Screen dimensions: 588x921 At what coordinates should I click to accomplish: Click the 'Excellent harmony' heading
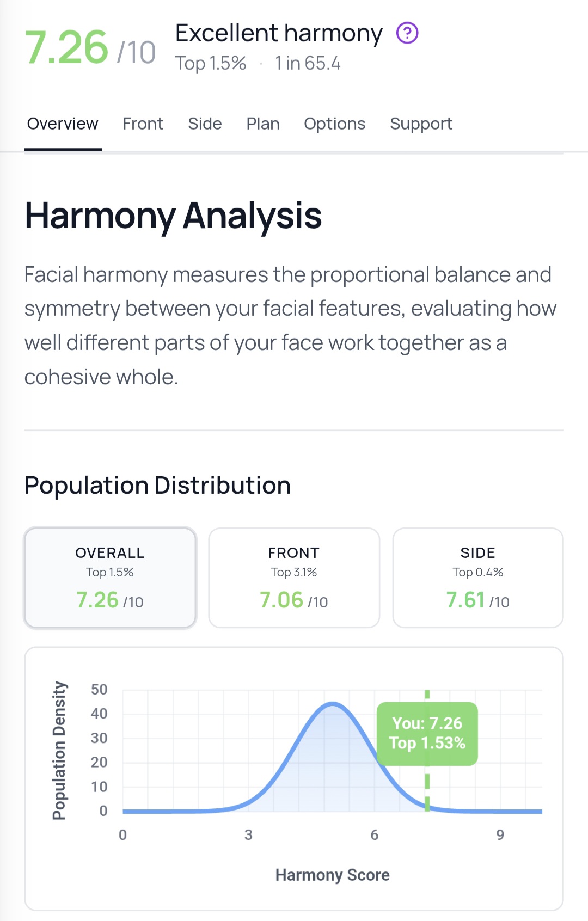coord(279,33)
